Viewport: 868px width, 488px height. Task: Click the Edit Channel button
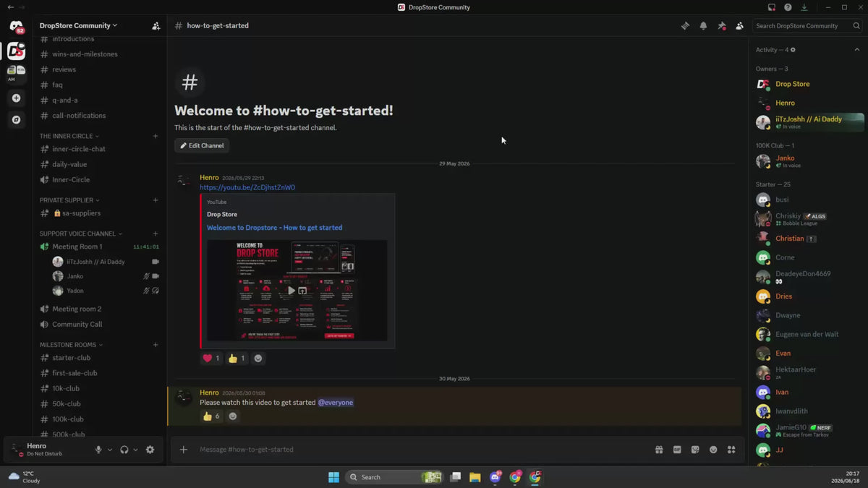[x=203, y=145]
